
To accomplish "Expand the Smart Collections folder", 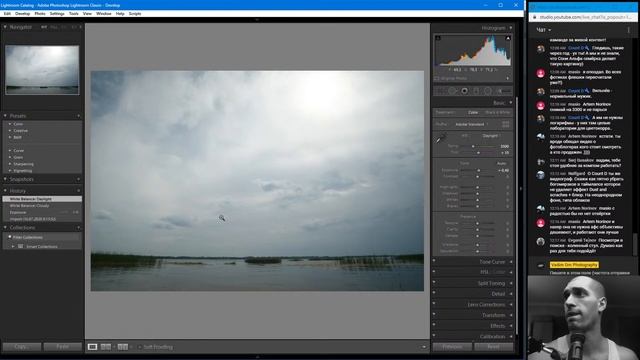I will pyautogui.click(x=13, y=247).
